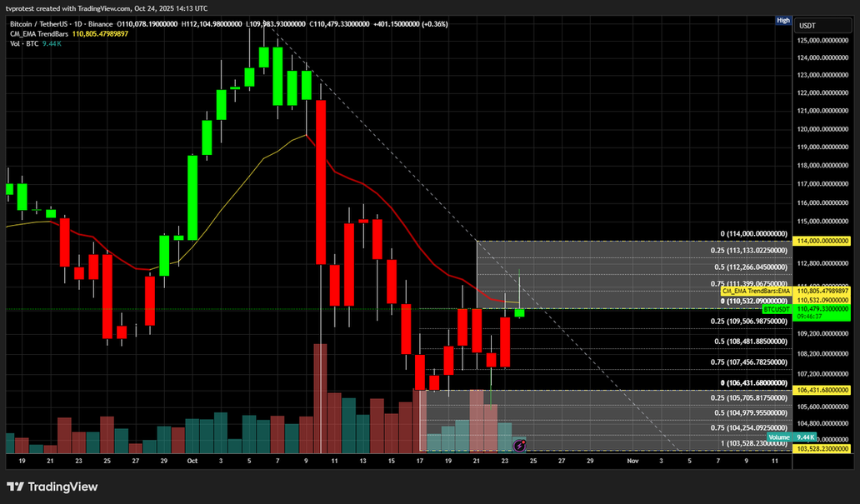The width and height of the screenshot is (860, 504).
Task: Click the latest small green candle
Action: tap(519, 312)
